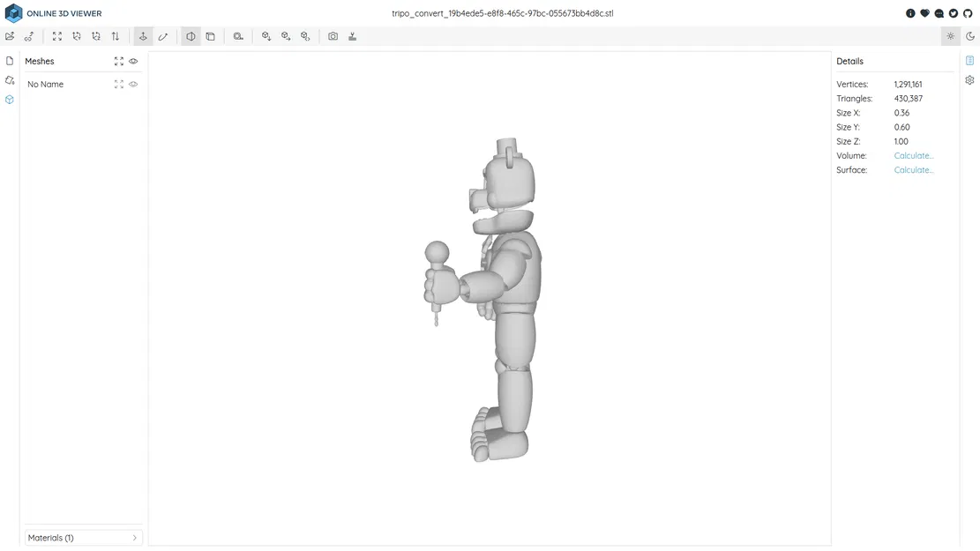
Task: Zoom to the No Name mesh with its fit icon
Action: pos(119,84)
